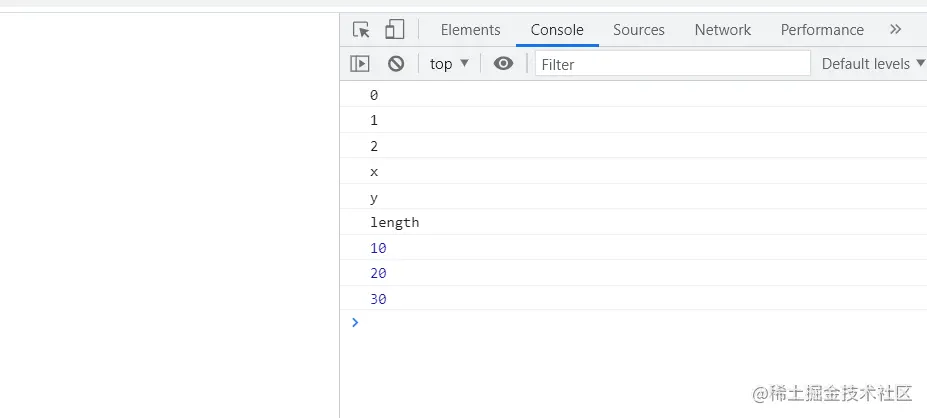The width and height of the screenshot is (927, 418).
Task: Clear the console with the ban icon
Action: tap(396, 64)
